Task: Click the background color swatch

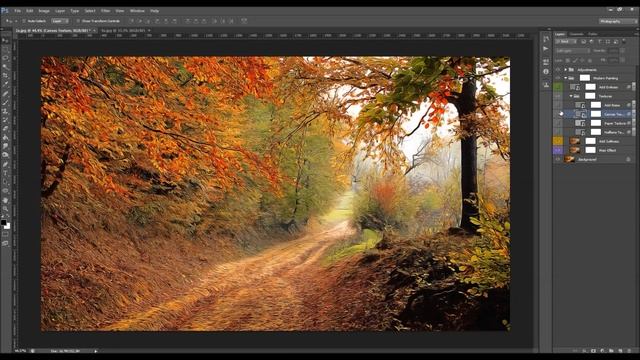Action: (8, 226)
